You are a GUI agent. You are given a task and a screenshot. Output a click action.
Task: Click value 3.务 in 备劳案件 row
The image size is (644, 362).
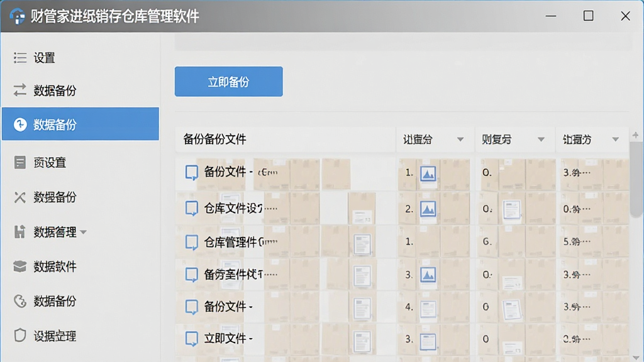(577, 275)
